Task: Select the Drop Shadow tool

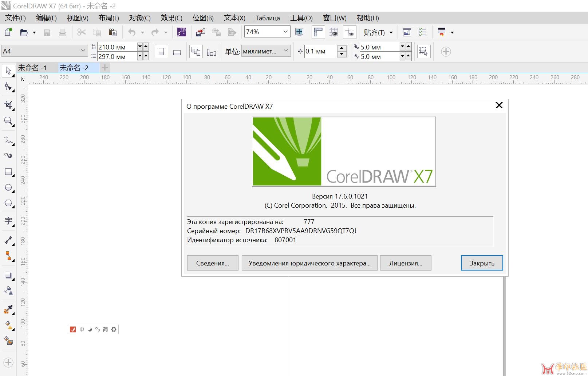Action: [x=8, y=275]
